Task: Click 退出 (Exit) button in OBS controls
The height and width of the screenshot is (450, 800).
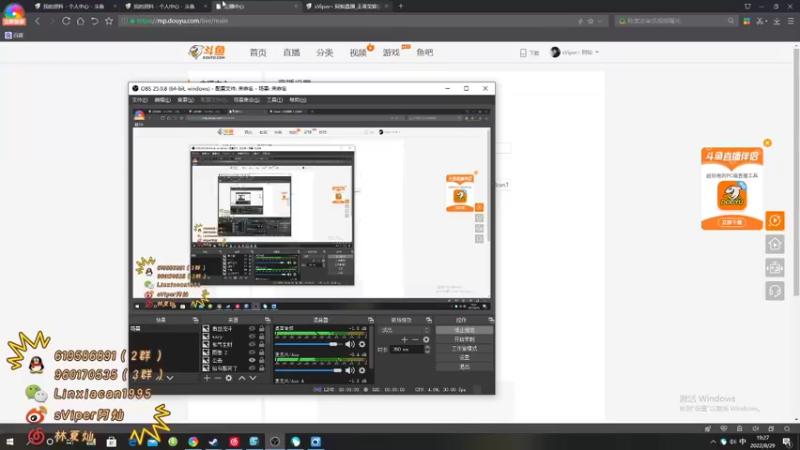Action: coord(464,367)
